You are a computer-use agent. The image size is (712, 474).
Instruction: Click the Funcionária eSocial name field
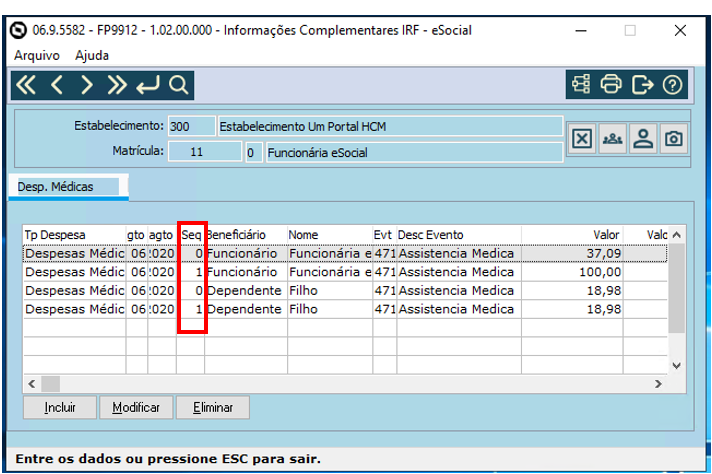coord(414,152)
